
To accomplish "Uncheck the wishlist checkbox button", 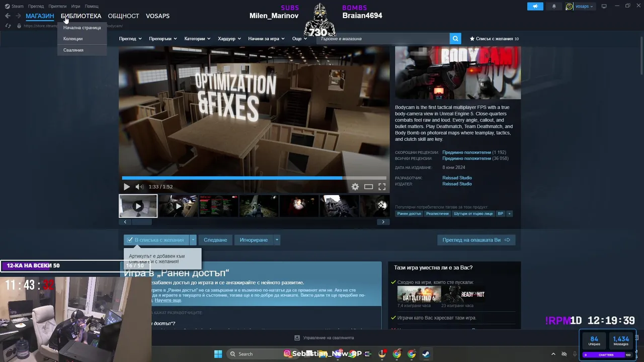I will [156, 240].
